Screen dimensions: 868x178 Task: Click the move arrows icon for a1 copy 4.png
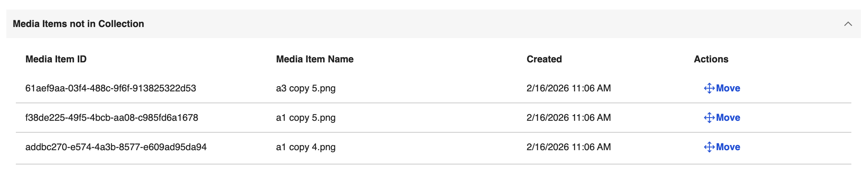point(709,147)
